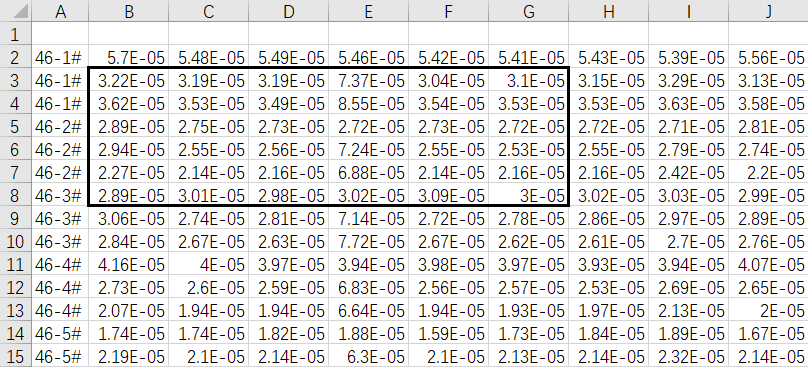Click cell B6 showing 2.94E-05
This screenshot has width=808, height=367.
[129, 149]
